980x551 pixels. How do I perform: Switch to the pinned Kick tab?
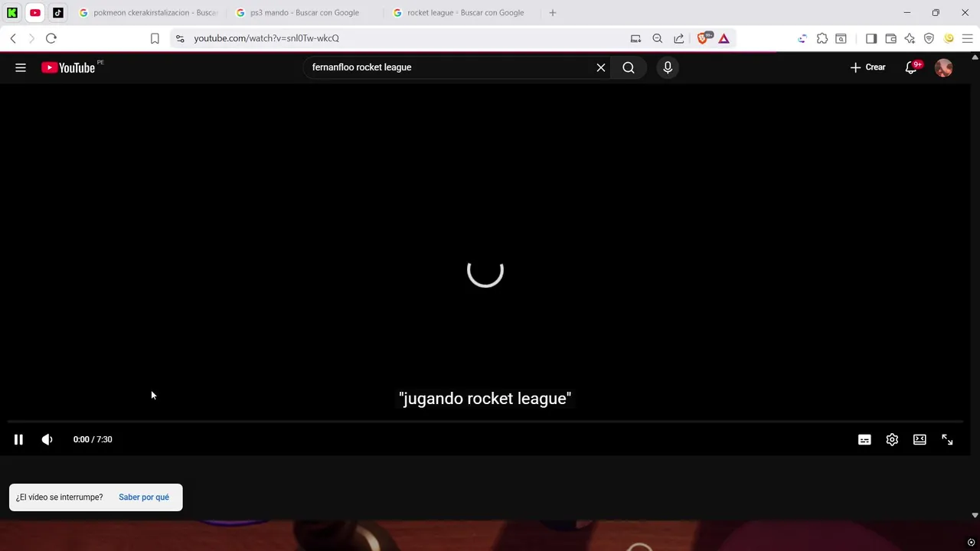click(x=12, y=12)
